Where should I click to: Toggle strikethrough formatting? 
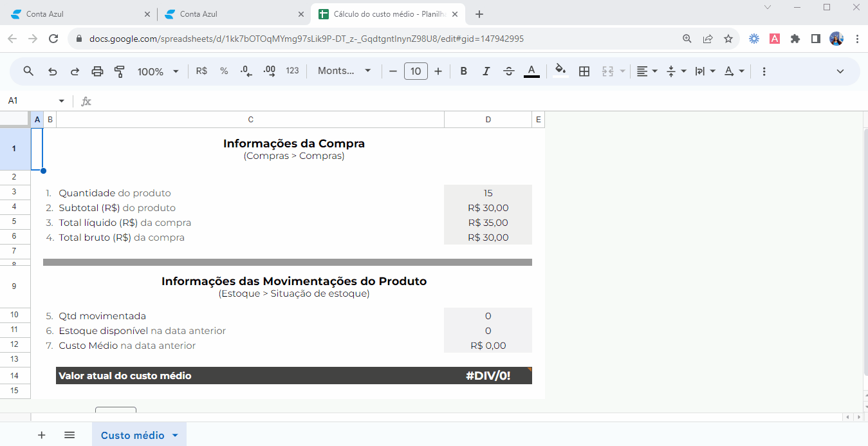tap(508, 71)
